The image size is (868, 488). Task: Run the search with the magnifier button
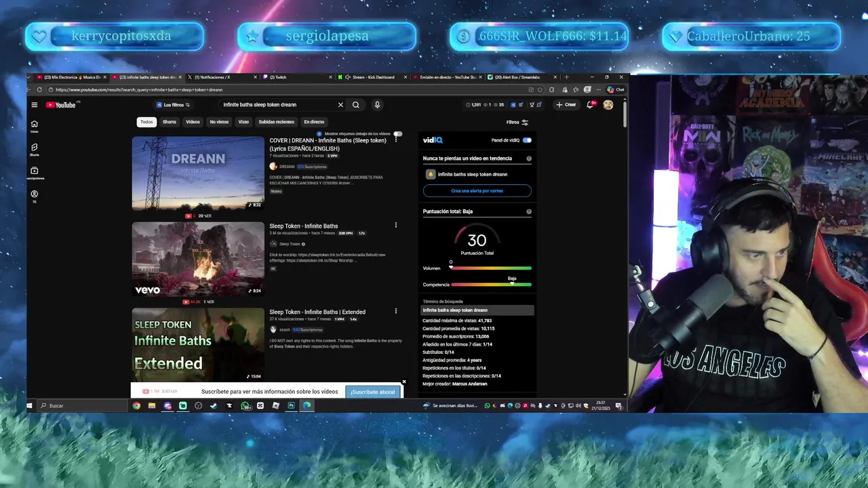click(x=356, y=105)
